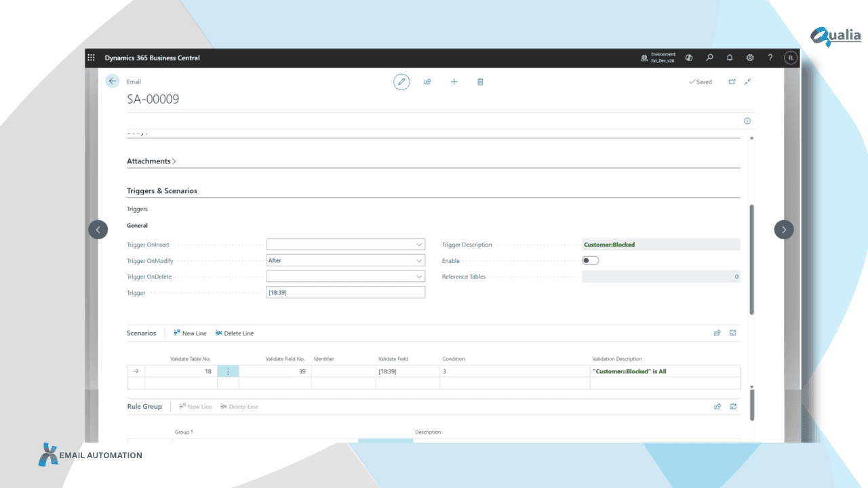The height and width of the screenshot is (488, 868).
Task: Open the Rule Group menu label
Action: tap(144, 407)
